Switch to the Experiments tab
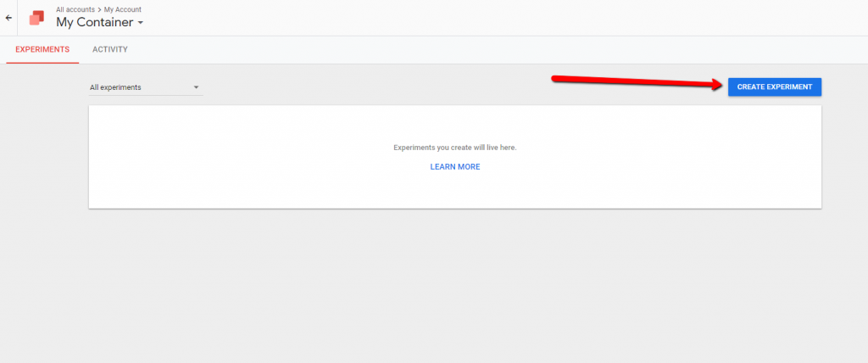The image size is (868, 363). [42, 50]
